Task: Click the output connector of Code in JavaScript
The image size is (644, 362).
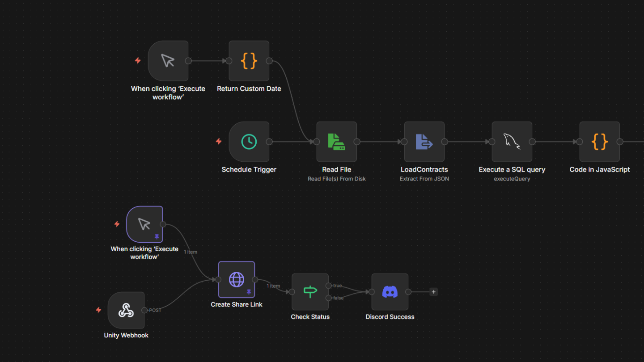Action: coord(620,142)
